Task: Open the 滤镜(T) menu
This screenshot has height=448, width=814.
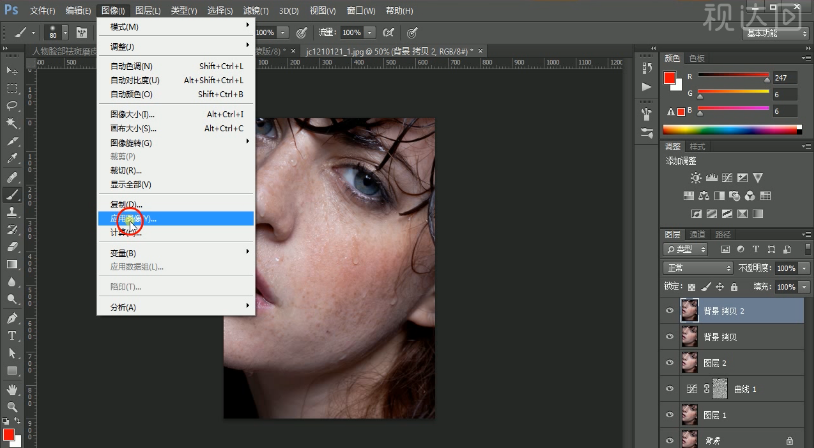Action: 256,10
